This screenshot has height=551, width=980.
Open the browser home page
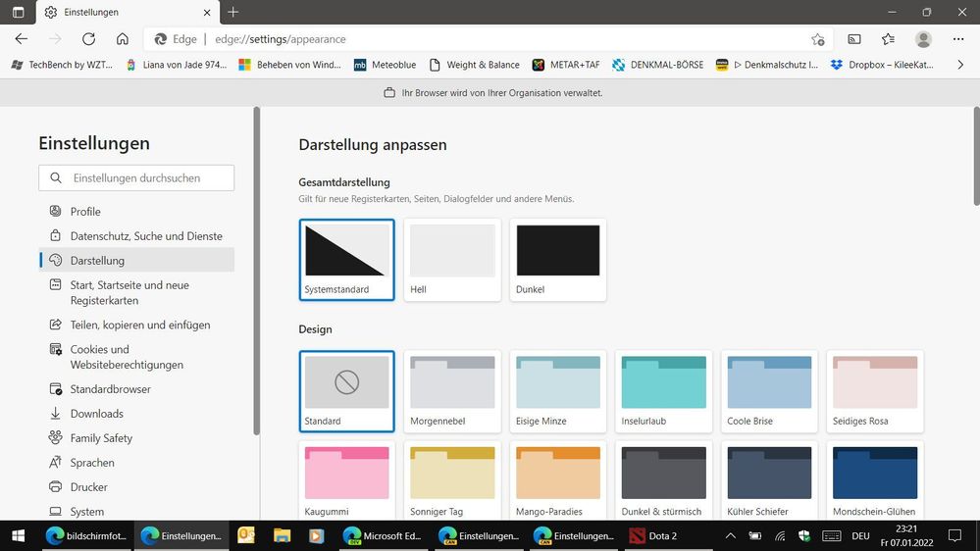pos(123,39)
